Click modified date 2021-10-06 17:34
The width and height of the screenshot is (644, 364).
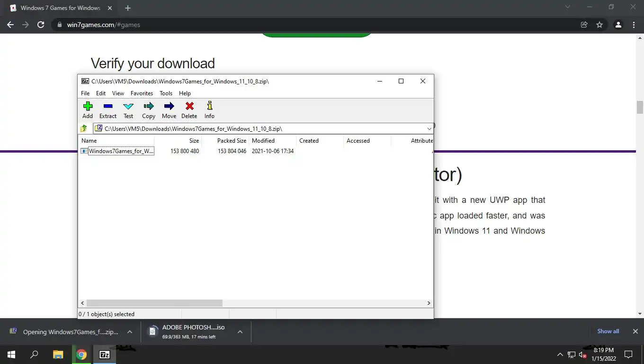pos(273,151)
